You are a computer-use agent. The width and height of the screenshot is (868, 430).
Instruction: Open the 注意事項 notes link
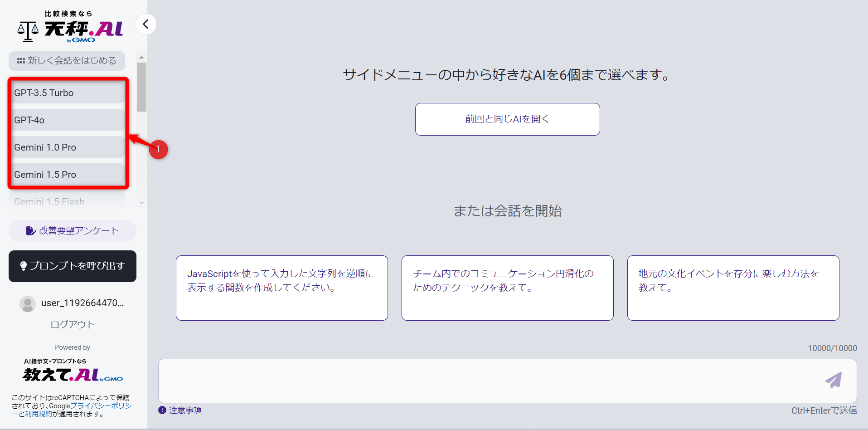coord(185,410)
